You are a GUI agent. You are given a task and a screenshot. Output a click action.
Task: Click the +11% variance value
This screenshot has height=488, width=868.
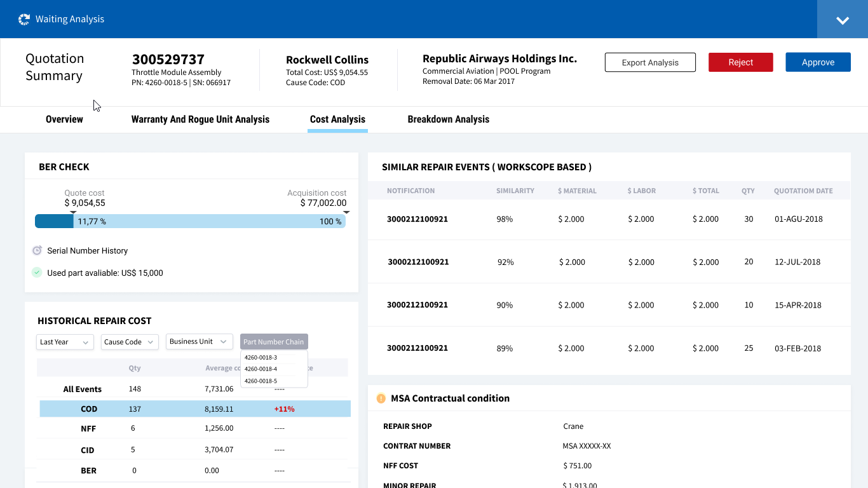tap(284, 409)
